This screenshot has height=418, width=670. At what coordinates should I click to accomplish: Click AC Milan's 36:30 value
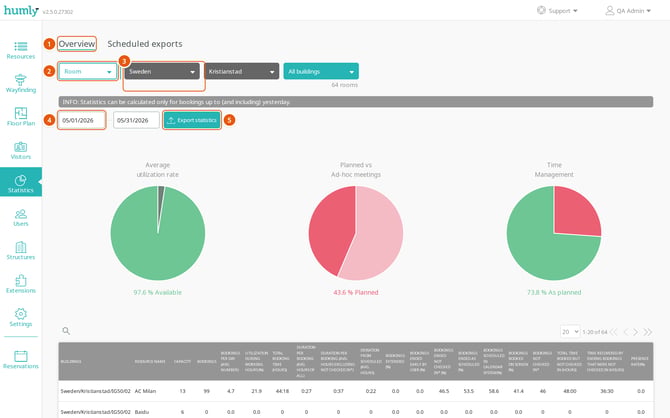point(607,391)
